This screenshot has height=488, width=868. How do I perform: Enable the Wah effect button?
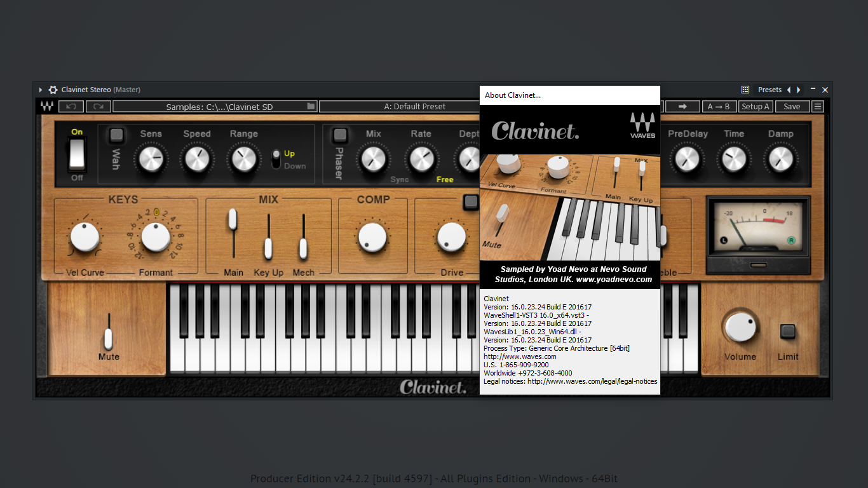click(x=116, y=135)
